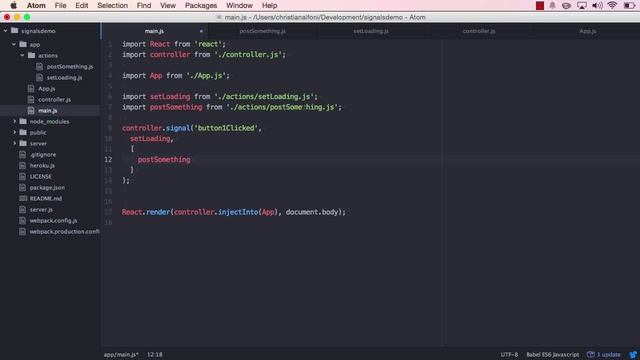Viewport: 640px width, 360px height.
Task: Open setLoading.js in the tree view
Action: pyautogui.click(x=64, y=77)
